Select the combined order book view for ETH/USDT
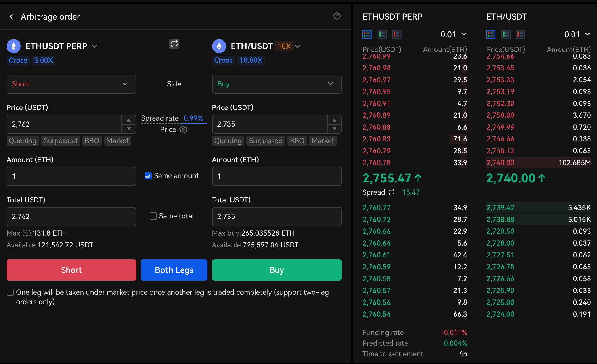Viewport: 597px width, 364px height. click(491, 34)
